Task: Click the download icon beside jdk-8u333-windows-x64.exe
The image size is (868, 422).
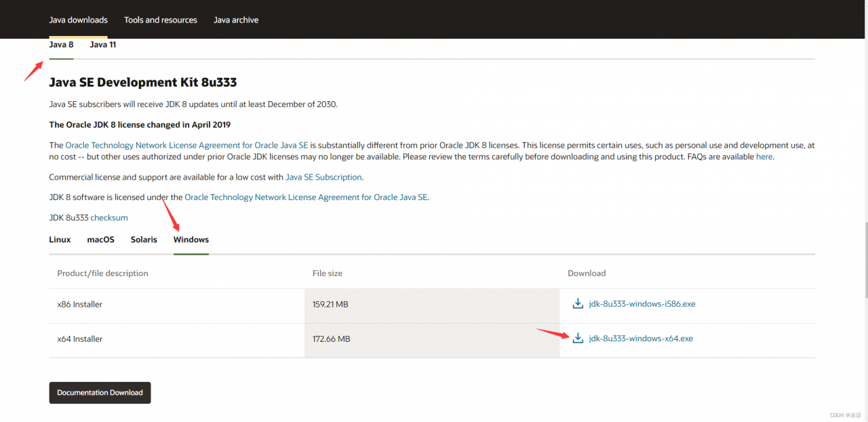Action: point(578,339)
